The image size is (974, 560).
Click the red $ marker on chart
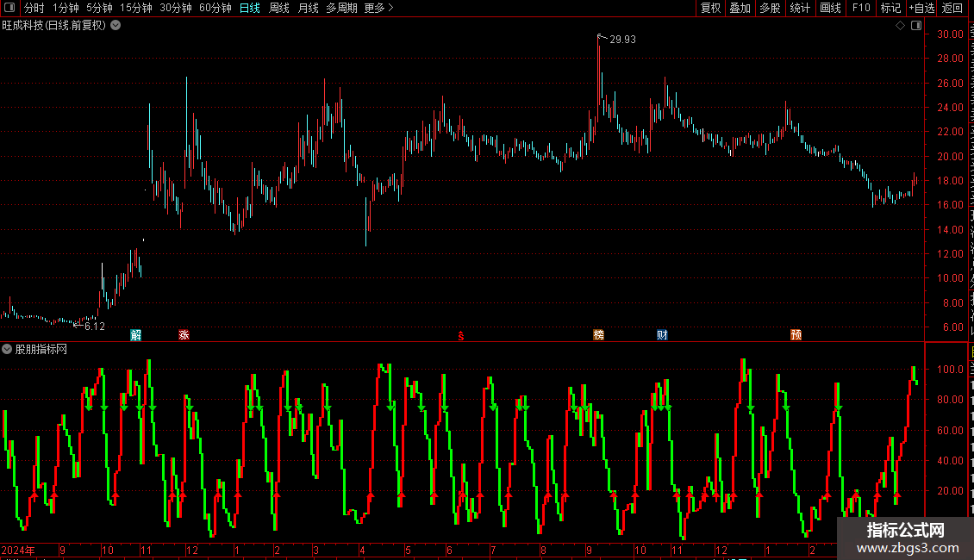coord(461,336)
